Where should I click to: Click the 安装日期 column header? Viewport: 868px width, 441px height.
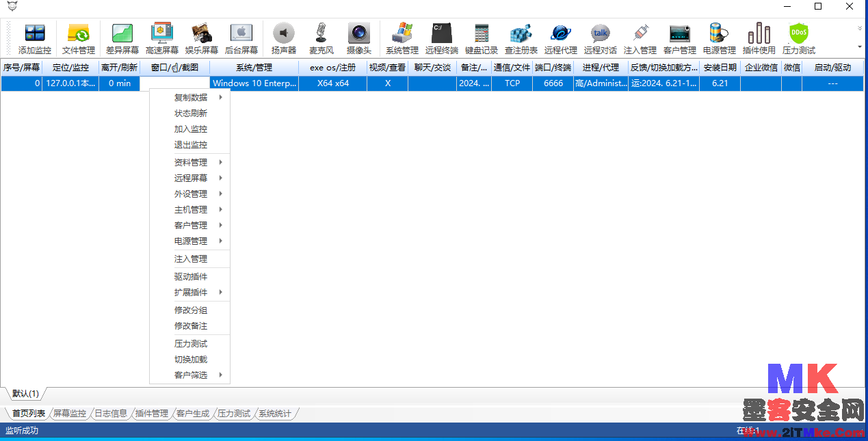tap(720, 68)
